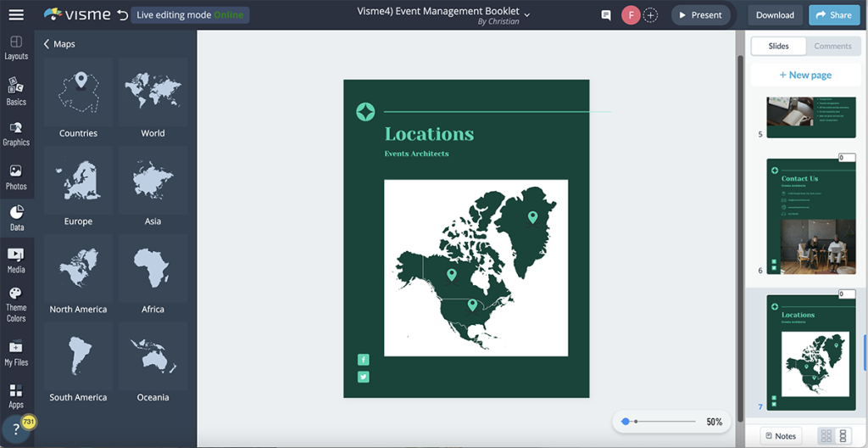Switch to single-column slide list view
Screen dimensions: 868x448
843,436
